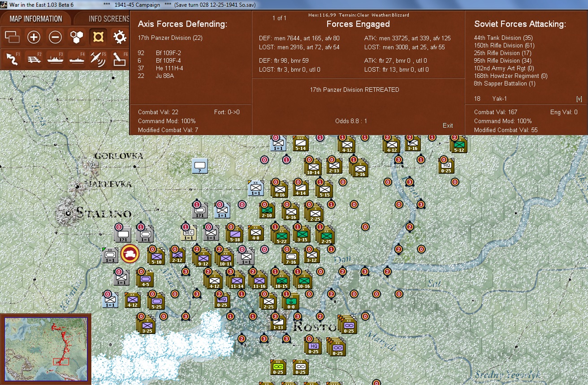Expand the Soviet air units list arrow
This screenshot has width=588, height=385.
pos(579,98)
